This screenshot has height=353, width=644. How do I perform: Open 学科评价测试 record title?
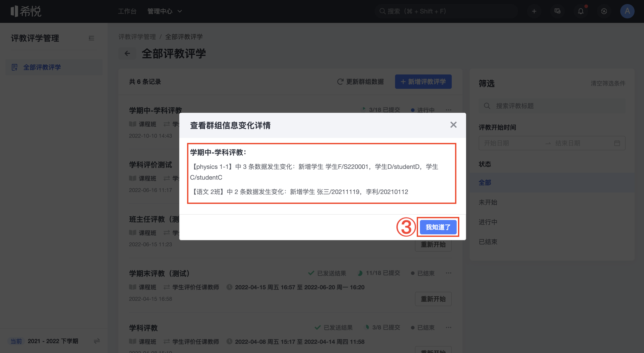[151, 165]
